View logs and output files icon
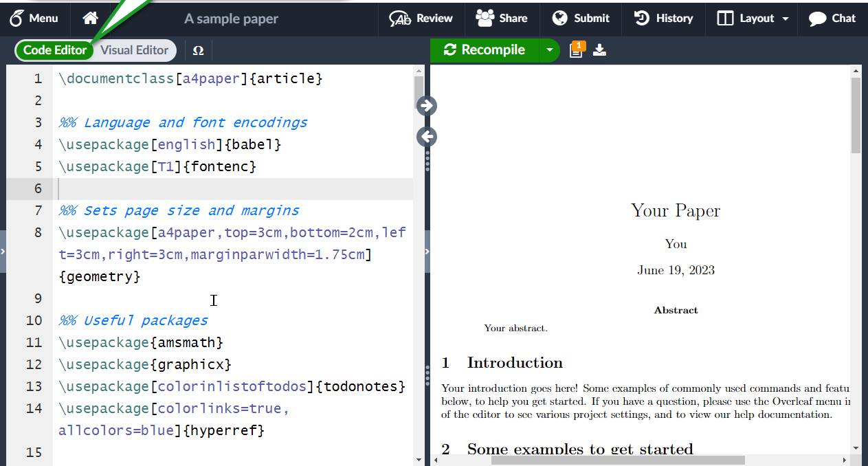The height and width of the screenshot is (466, 868). pyautogui.click(x=576, y=50)
